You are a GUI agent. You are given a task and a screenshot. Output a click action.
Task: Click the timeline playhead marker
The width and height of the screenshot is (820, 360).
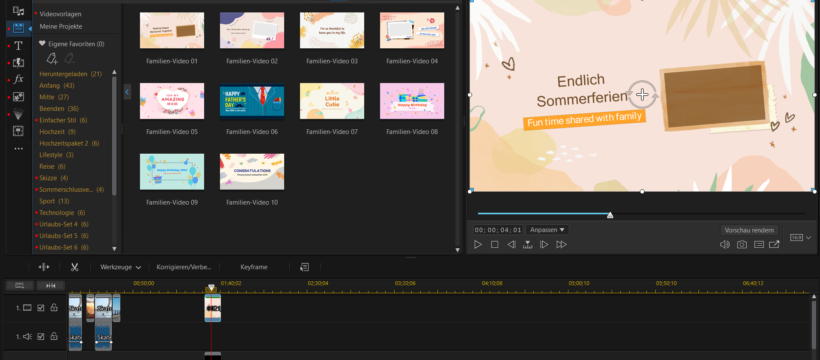pos(211,288)
